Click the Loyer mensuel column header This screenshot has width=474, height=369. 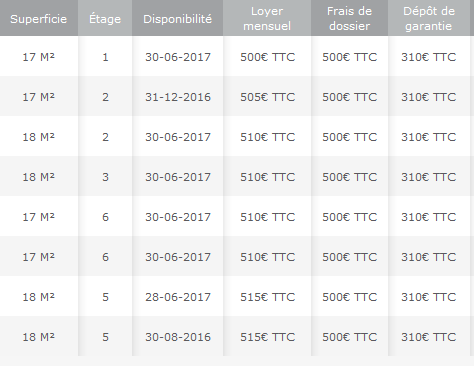[267, 19]
